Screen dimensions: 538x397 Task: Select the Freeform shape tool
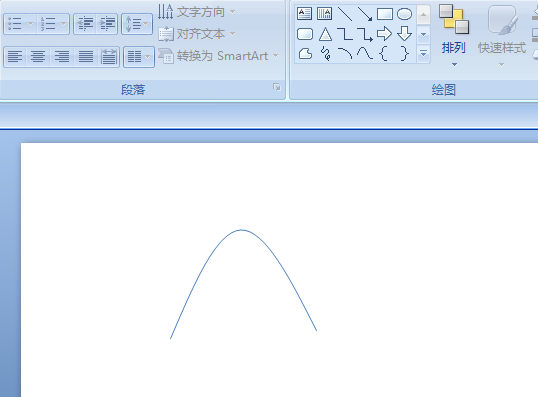pyautogui.click(x=305, y=54)
